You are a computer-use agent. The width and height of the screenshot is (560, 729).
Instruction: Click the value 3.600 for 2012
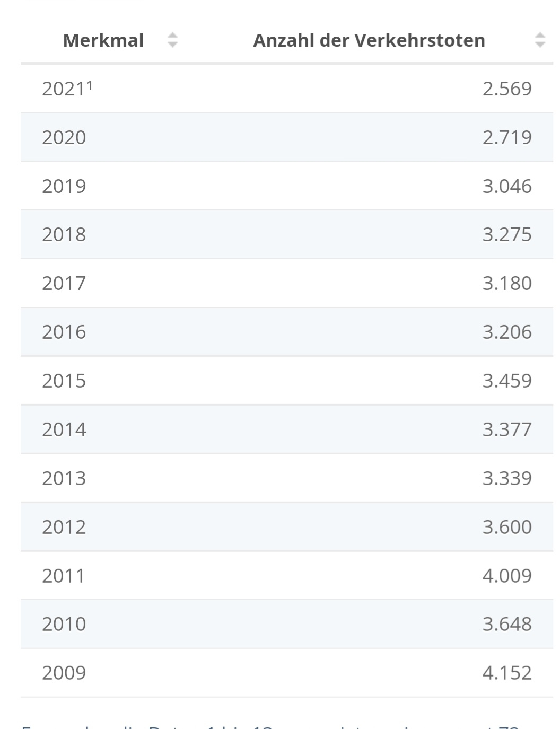click(x=506, y=527)
